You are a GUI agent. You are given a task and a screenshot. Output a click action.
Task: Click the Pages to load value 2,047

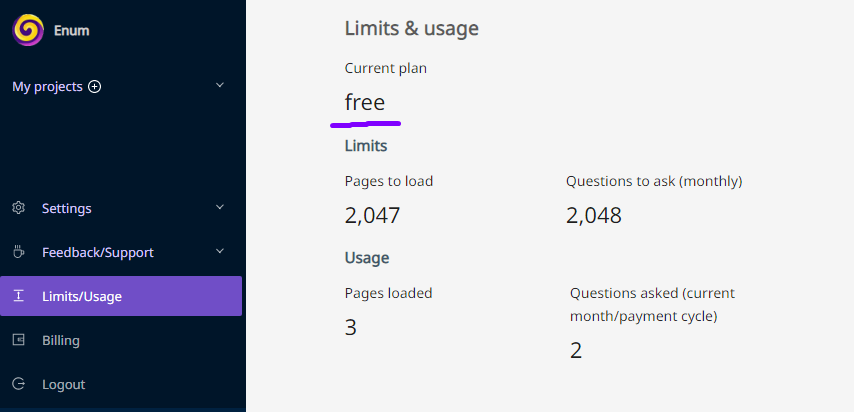373,216
